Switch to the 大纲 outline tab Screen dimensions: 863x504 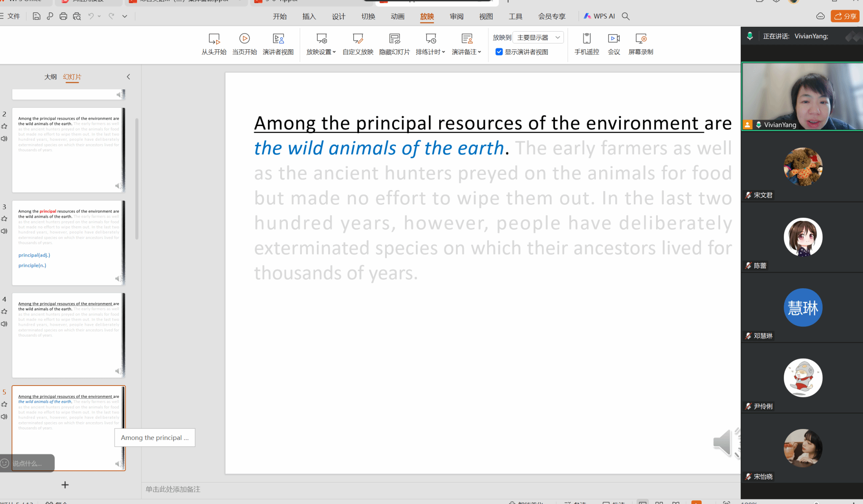[51, 77]
